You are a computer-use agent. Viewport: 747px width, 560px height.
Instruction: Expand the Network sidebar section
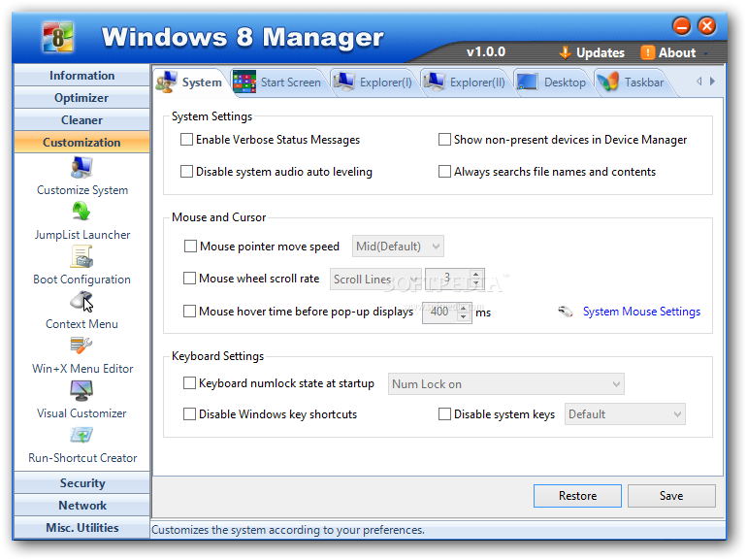pos(81,506)
